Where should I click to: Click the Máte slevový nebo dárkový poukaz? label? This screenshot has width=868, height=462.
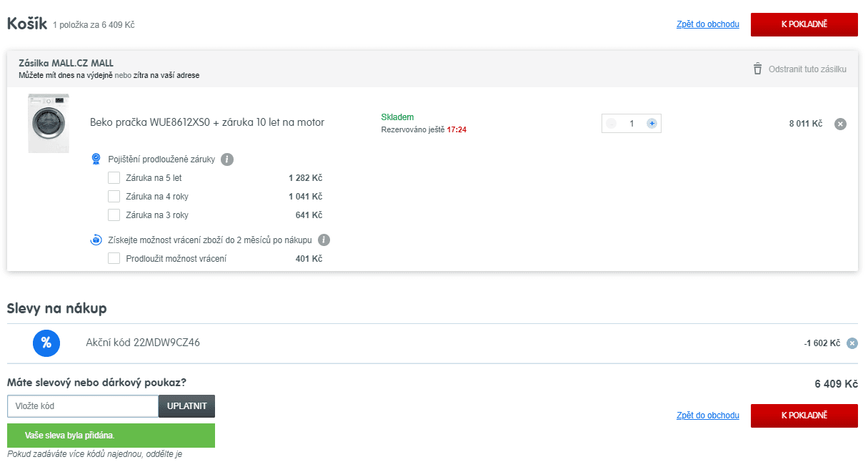click(x=96, y=383)
